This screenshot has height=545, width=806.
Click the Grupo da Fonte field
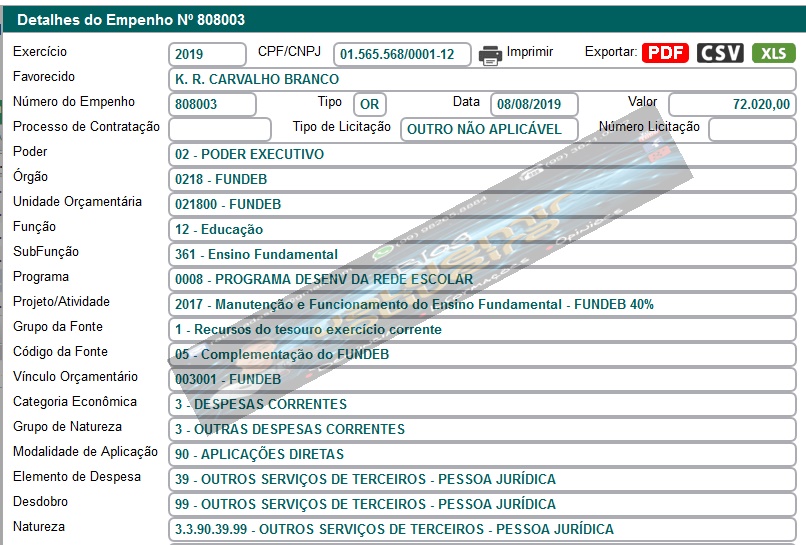[x=482, y=330]
